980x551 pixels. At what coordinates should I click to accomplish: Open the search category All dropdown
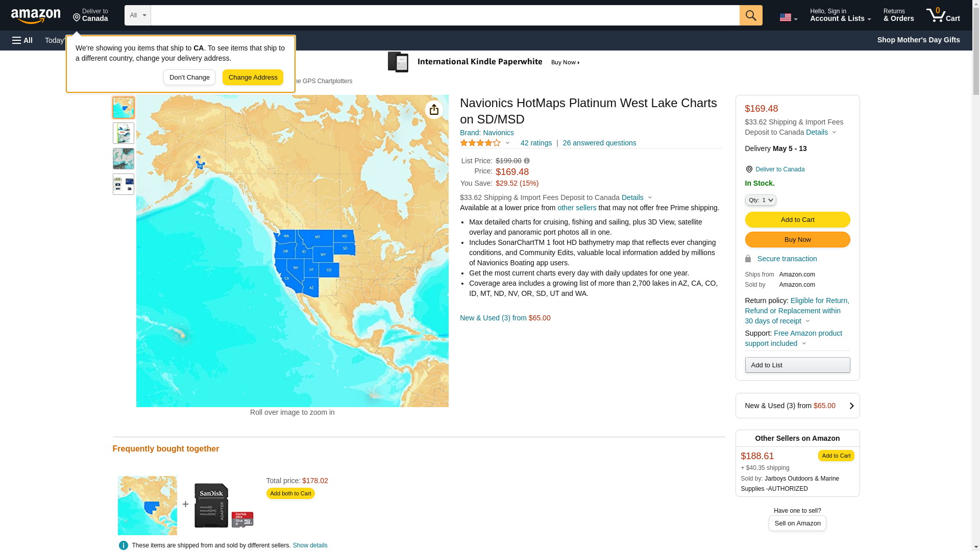coord(137,15)
